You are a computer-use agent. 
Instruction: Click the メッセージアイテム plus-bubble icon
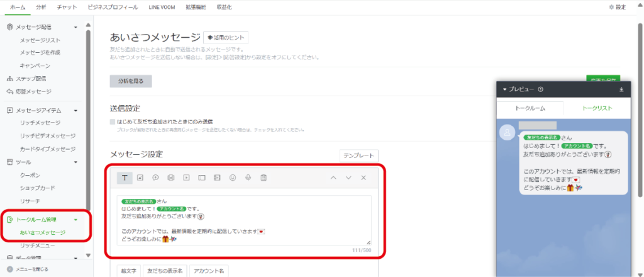coord(10,111)
